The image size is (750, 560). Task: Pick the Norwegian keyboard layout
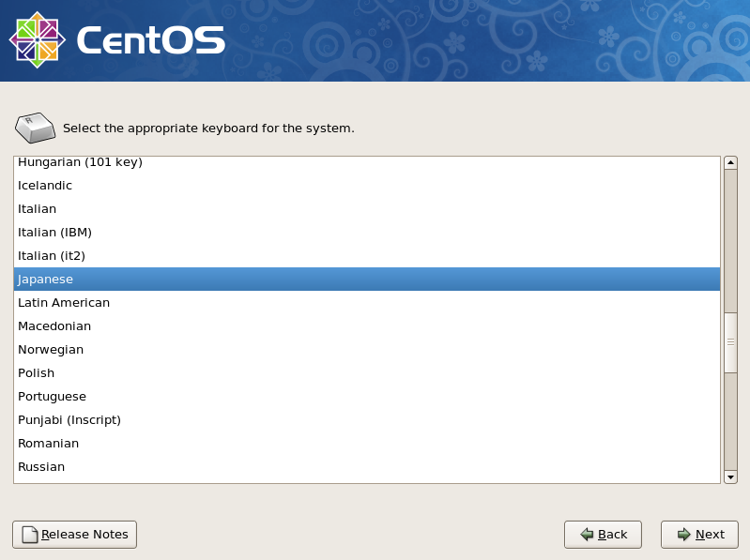[367, 349]
